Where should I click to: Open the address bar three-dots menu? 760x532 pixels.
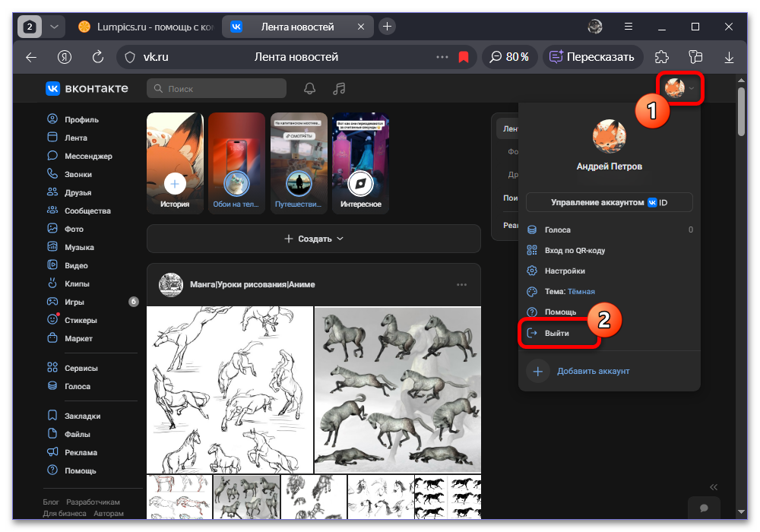(442, 57)
